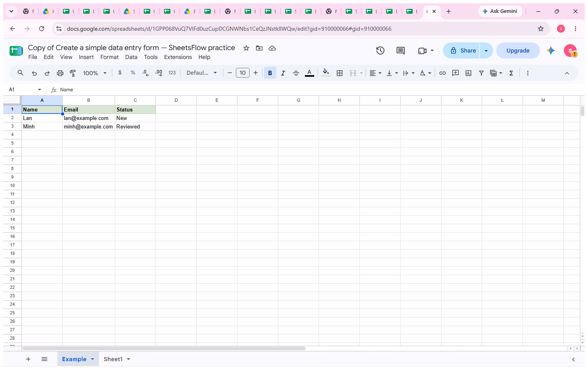Image resolution: width=588 pixels, height=370 pixels.
Task: Click the Borders icon
Action: (x=340, y=73)
